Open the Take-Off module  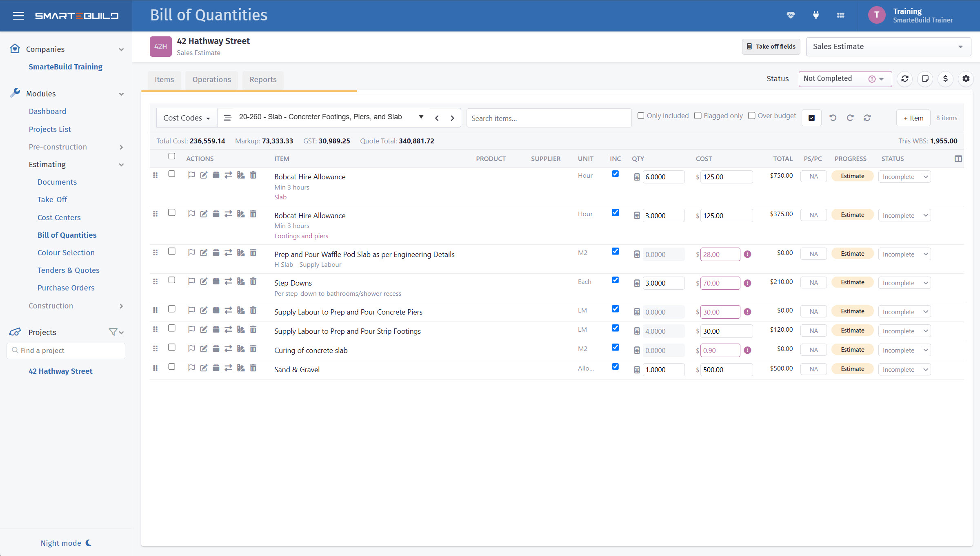coord(52,199)
